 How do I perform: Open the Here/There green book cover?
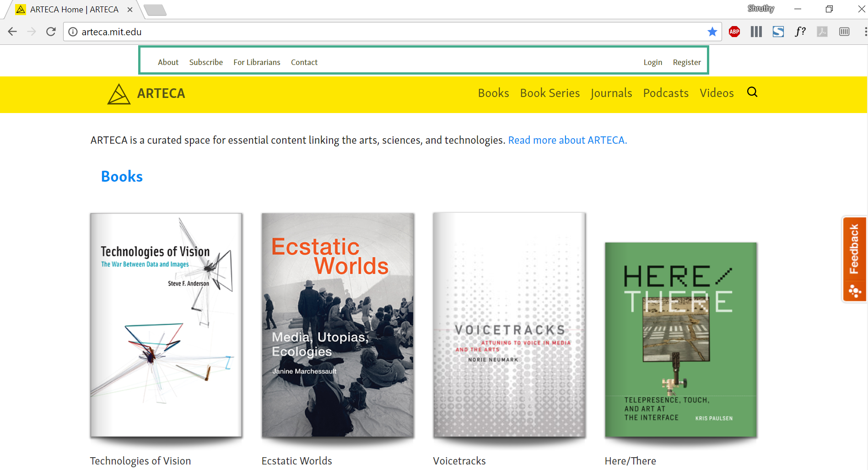pyautogui.click(x=681, y=340)
